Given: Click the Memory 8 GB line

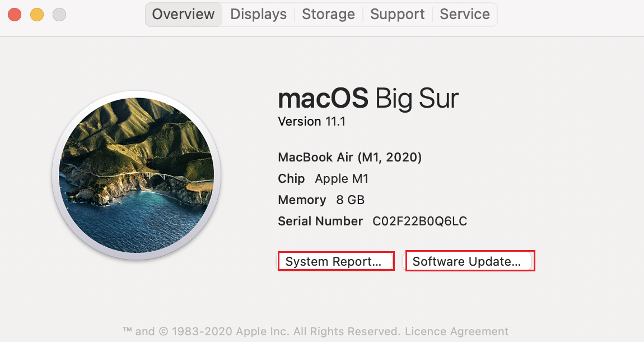Looking at the screenshot, I should [x=320, y=200].
